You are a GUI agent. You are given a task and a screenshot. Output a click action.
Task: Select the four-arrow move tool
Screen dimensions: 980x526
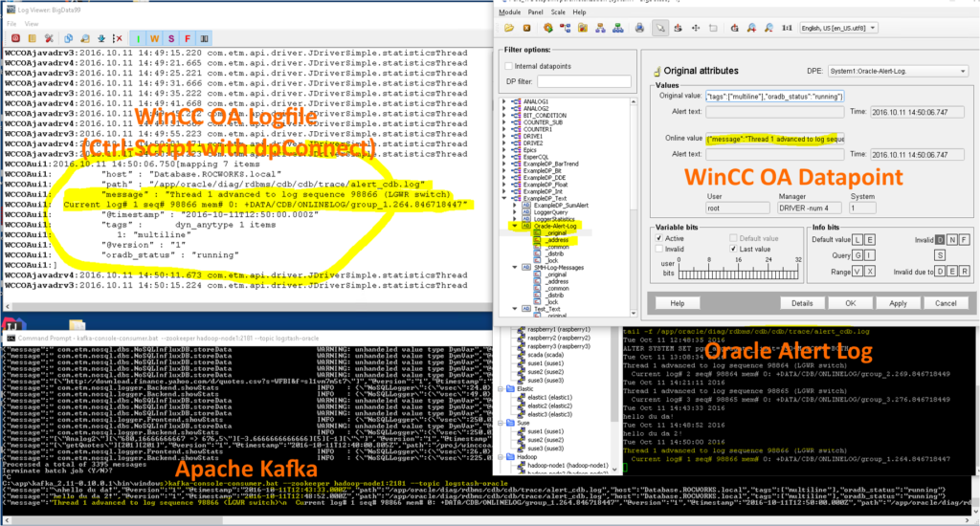pos(695,28)
